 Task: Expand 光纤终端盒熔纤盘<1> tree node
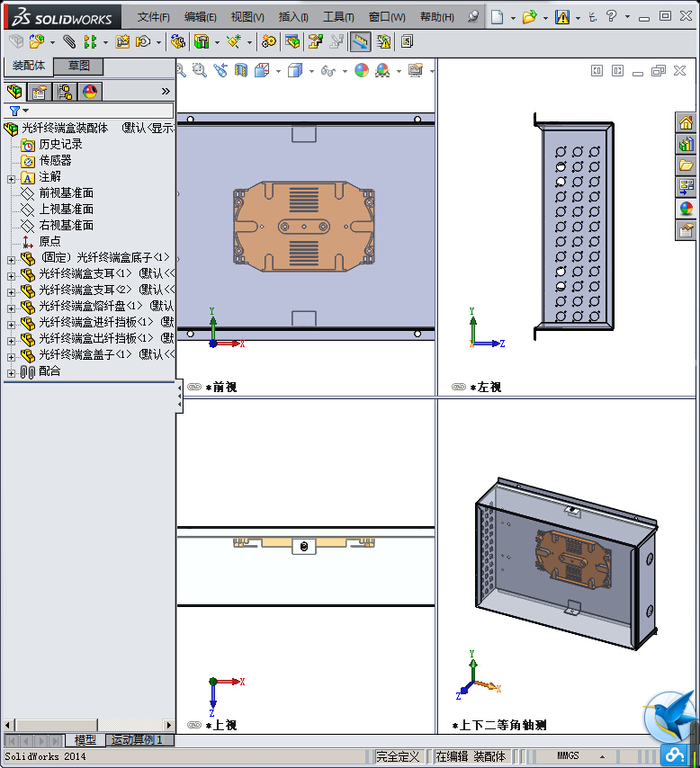click(11, 308)
